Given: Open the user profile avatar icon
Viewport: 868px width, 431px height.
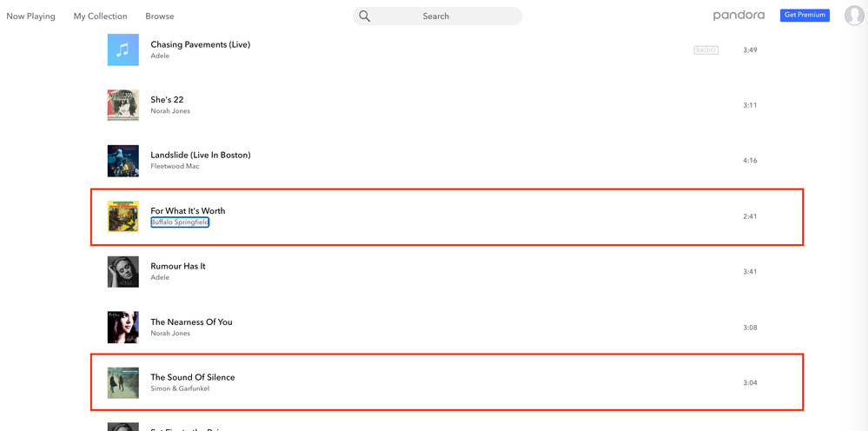Looking at the screenshot, I should (854, 16).
